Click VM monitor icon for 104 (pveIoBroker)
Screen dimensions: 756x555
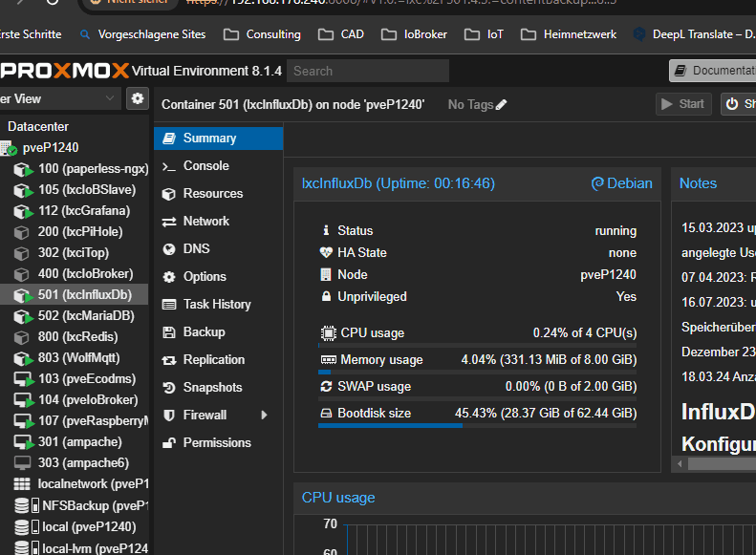pyautogui.click(x=24, y=400)
